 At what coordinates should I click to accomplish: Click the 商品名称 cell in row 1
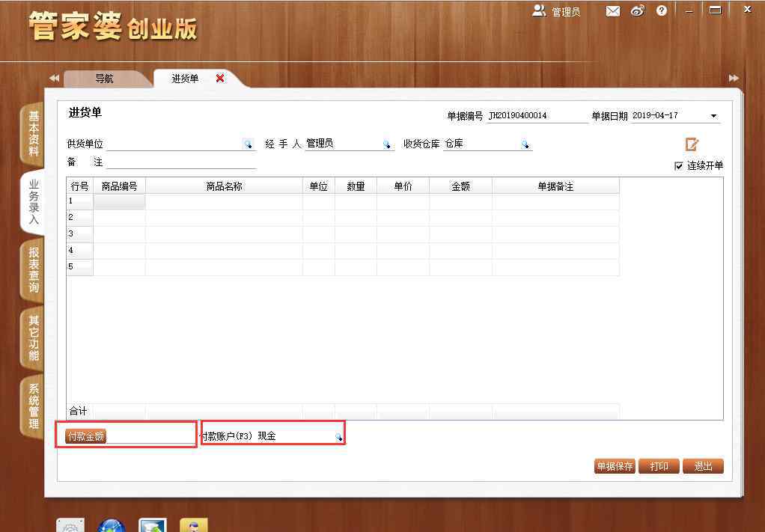[224, 202]
